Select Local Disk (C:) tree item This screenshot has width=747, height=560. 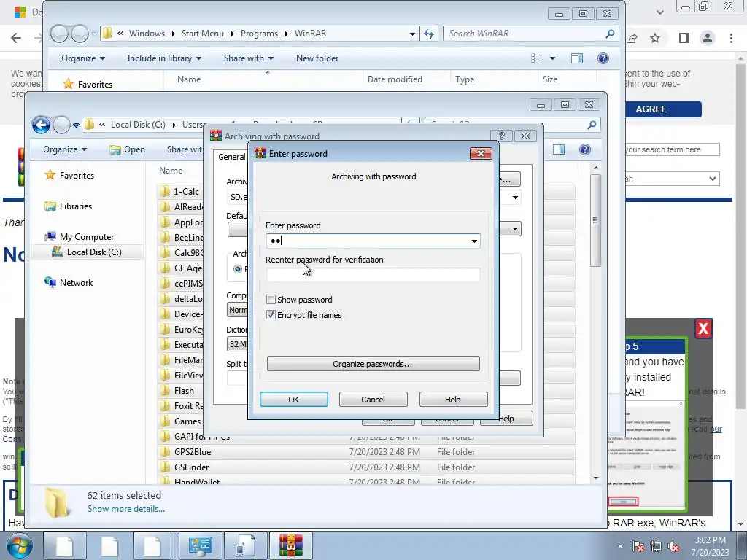tap(94, 252)
